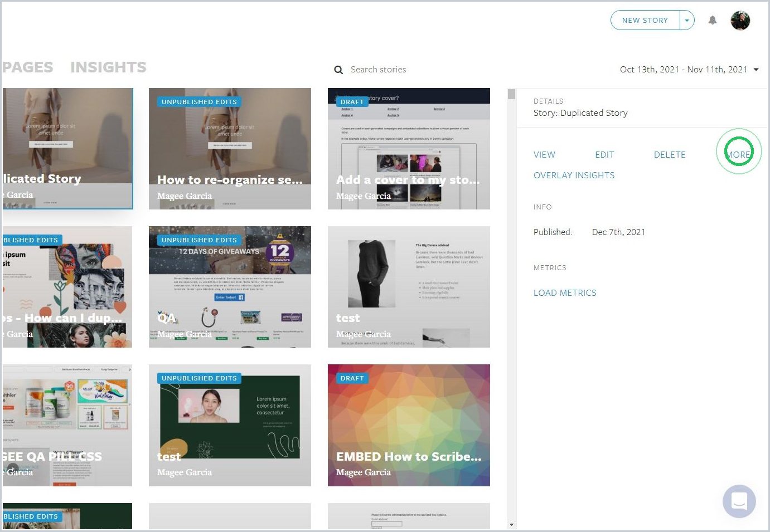This screenshot has width=770, height=532.
Task: Switch to the Insights tab
Action: point(108,67)
